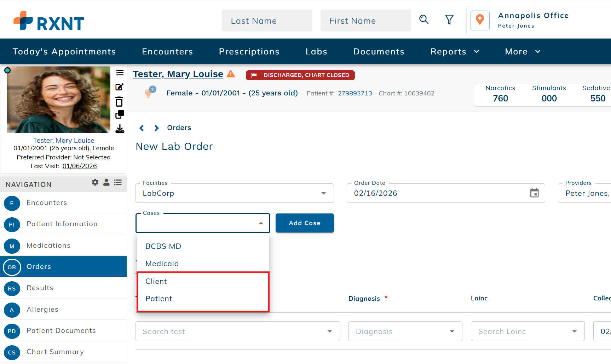Open patient number 279893713 link

click(355, 93)
